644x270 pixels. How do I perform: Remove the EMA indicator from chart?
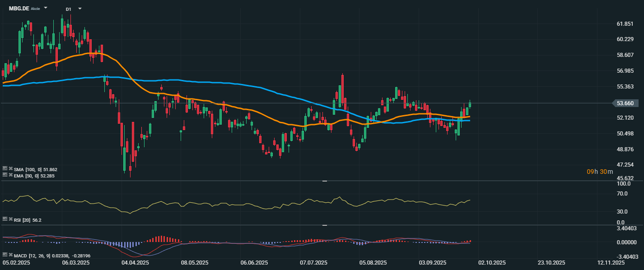pos(10,176)
